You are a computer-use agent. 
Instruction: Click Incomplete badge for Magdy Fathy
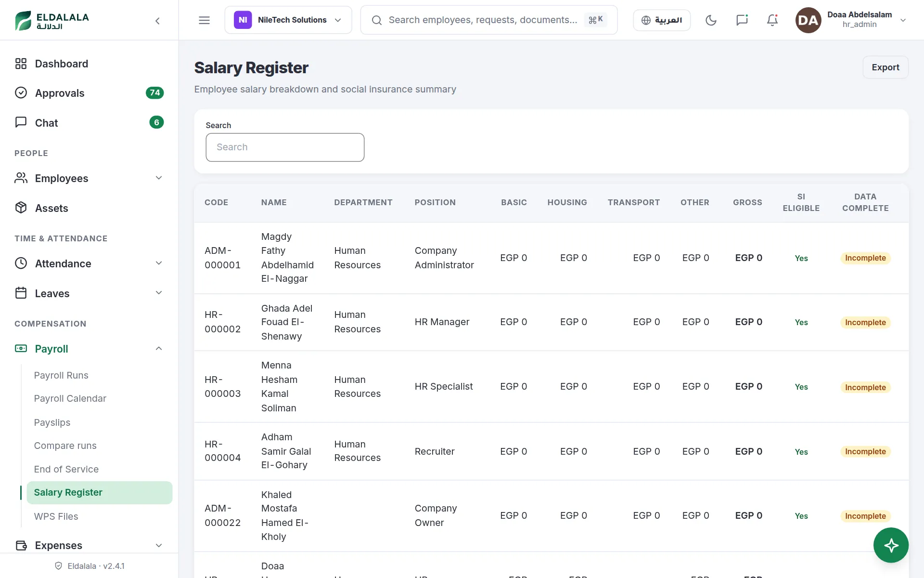[865, 258]
